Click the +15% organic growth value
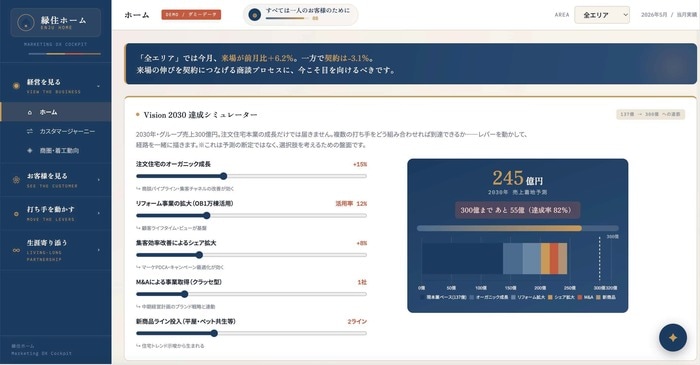700x365 pixels. (360, 164)
